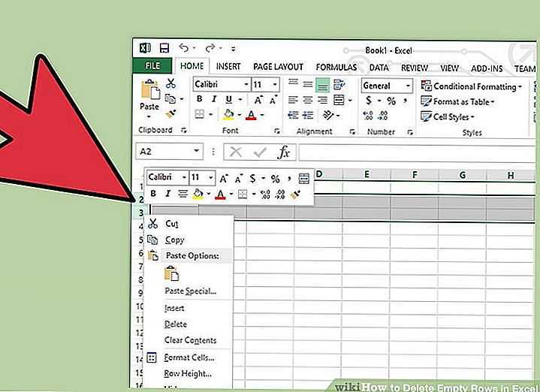Image resolution: width=540 pixels, height=392 pixels.
Task: Click the Save icon in quick access toolbar
Action: point(164,48)
